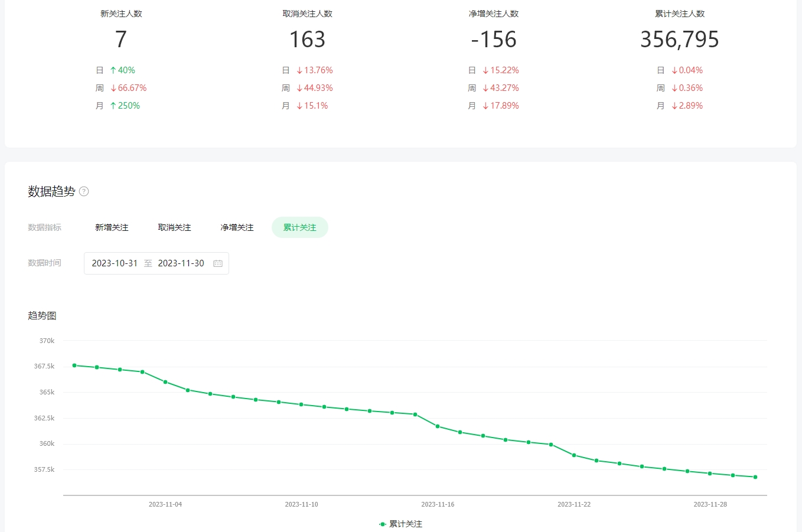Viewport: 802px width, 532px height.
Task: Select the 取消关注 metric tab
Action: [174, 227]
